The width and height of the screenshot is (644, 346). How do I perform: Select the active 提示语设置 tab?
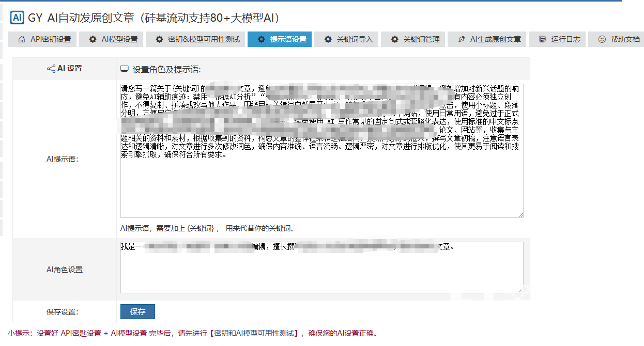coord(280,39)
